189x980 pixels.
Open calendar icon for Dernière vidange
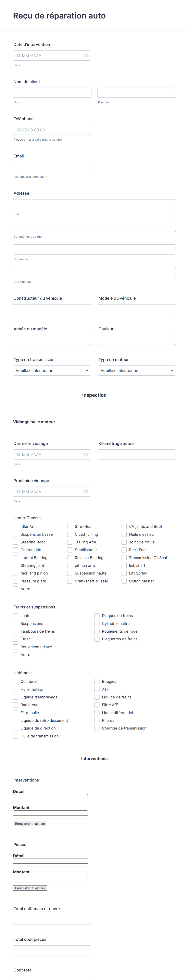(x=86, y=455)
